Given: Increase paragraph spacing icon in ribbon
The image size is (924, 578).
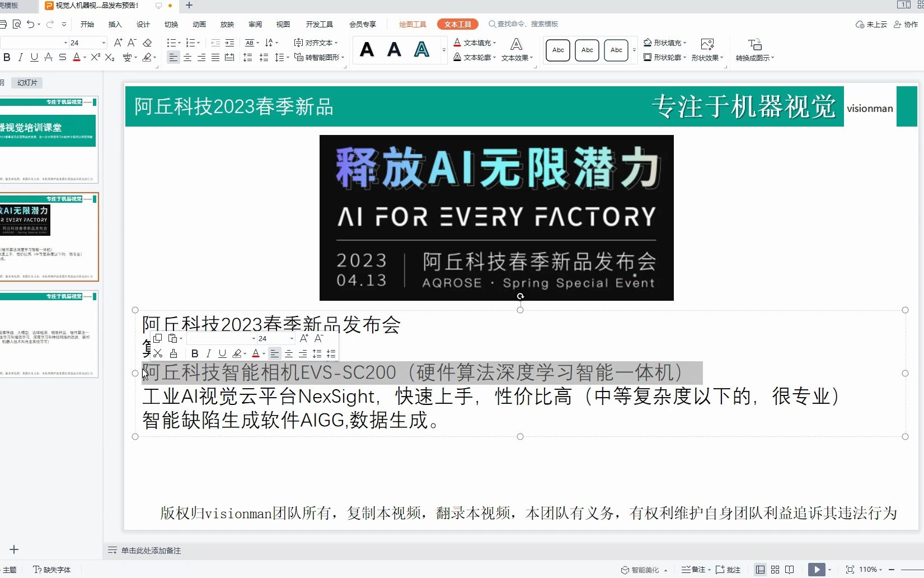Looking at the screenshot, I should (x=248, y=57).
